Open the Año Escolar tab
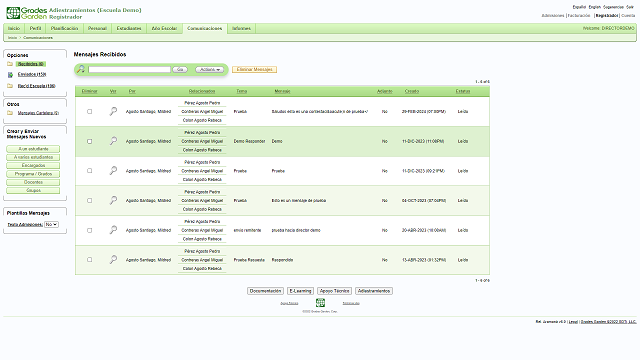 (164, 28)
